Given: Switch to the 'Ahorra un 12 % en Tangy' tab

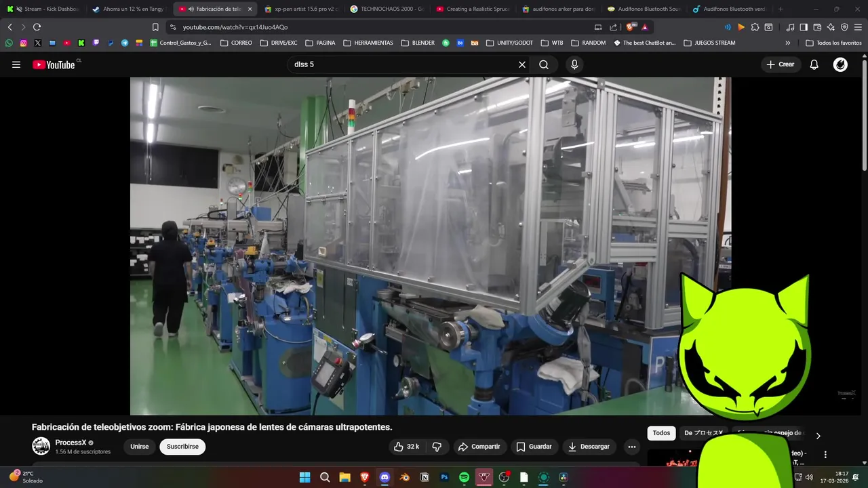Looking at the screenshot, I should click(129, 9).
